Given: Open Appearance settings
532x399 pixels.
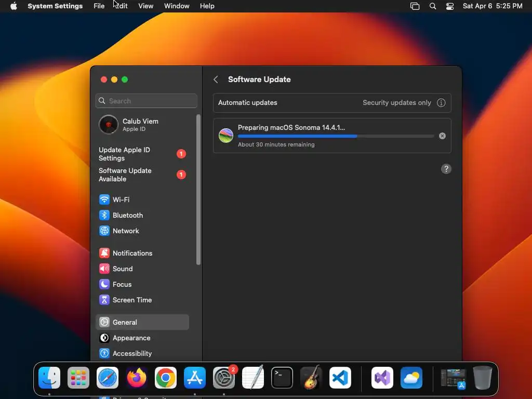Looking at the screenshot, I should [142, 338].
